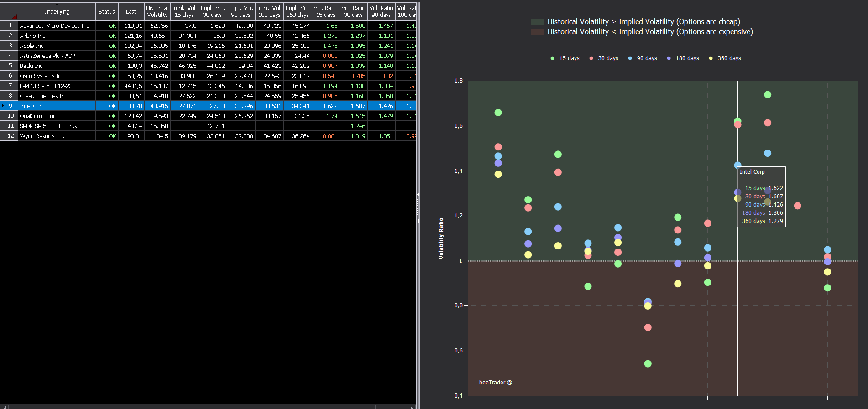Click the horizontal scrollbar right arrow
Viewport: 868px width, 409px height.
(x=412, y=407)
